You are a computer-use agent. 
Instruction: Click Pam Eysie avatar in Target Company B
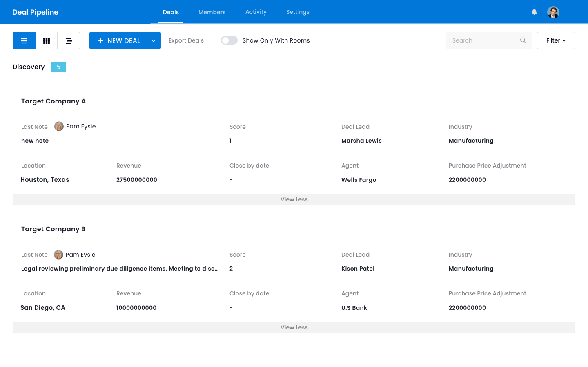[x=58, y=255]
